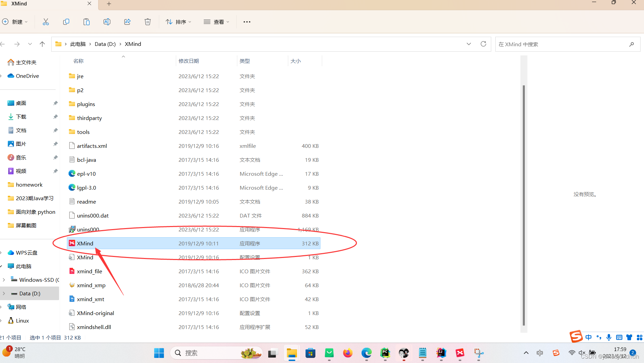Sort by 大小 column header
Viewport: 644px width, 363px height.
[295, 61]
